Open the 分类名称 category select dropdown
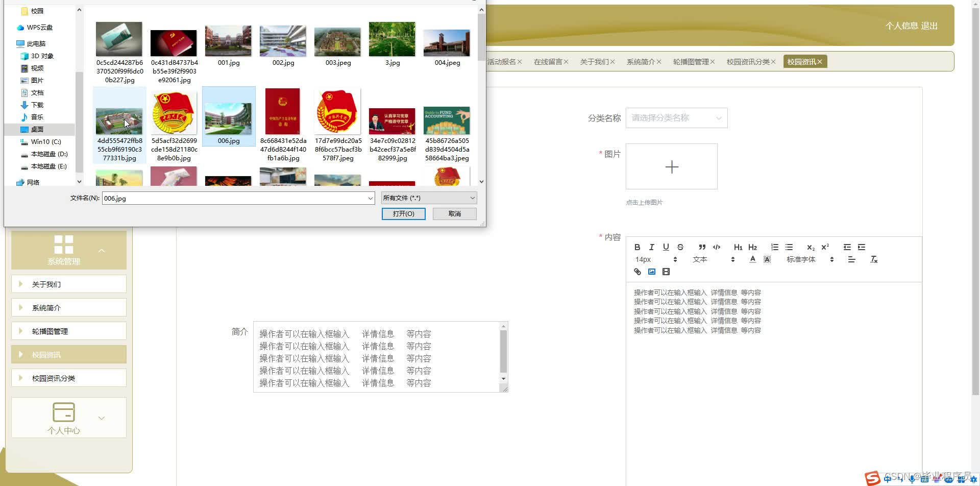The width and height of the screenshot is (980, 486). pos(676,118)
